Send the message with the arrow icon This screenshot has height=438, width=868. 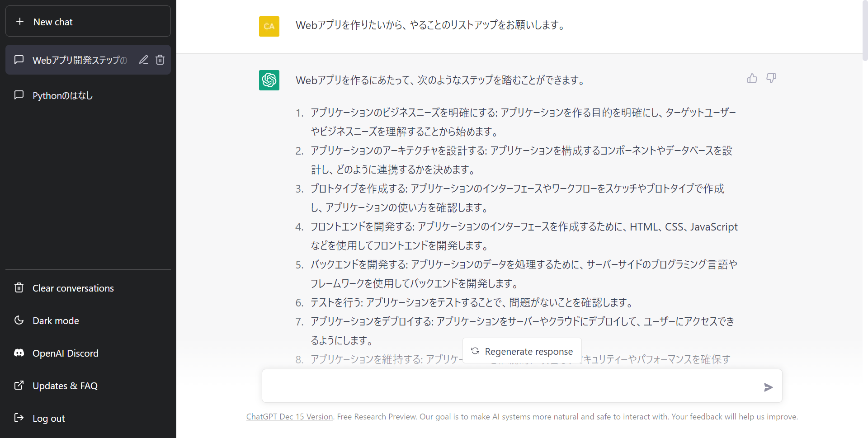click(x=769, y=387)
